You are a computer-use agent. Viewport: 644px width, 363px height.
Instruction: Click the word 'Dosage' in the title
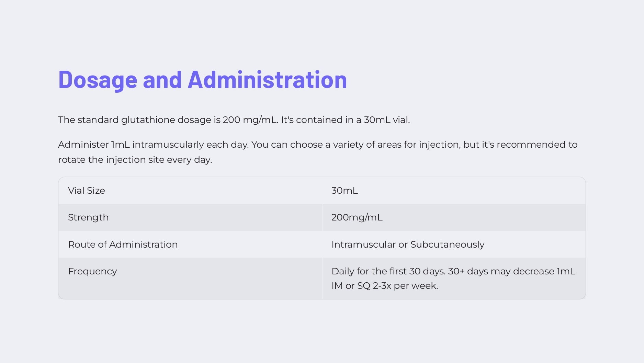point(98,80)
